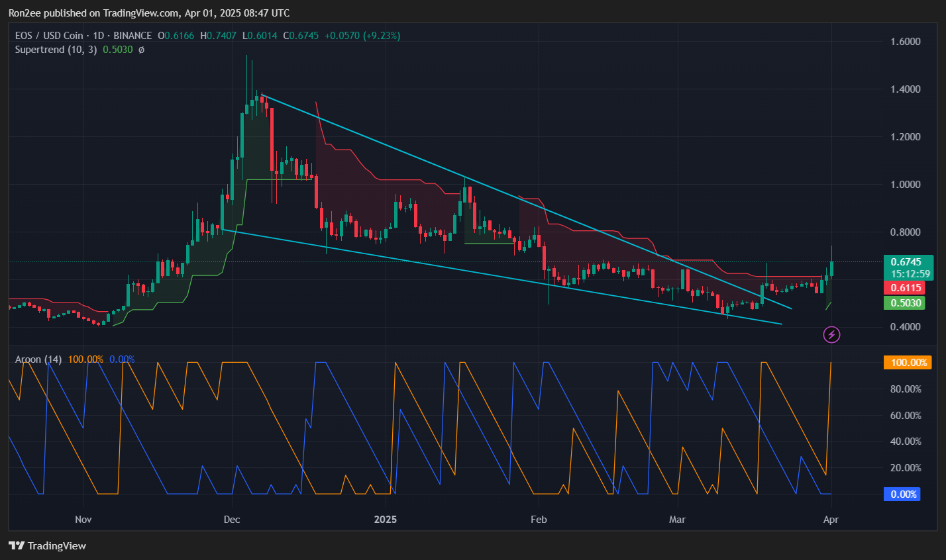Screen dimensions: 946x560
Task: Click the 1.0000 price axis label
Action: [906, 185]
